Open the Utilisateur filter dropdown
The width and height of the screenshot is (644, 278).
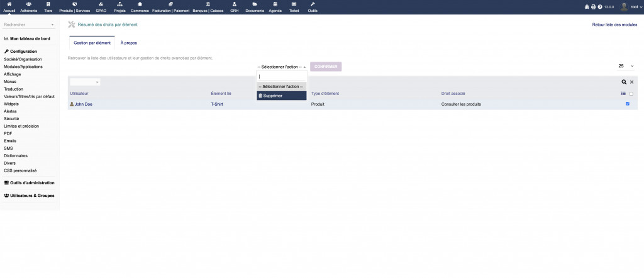click(x=85, y=82)
